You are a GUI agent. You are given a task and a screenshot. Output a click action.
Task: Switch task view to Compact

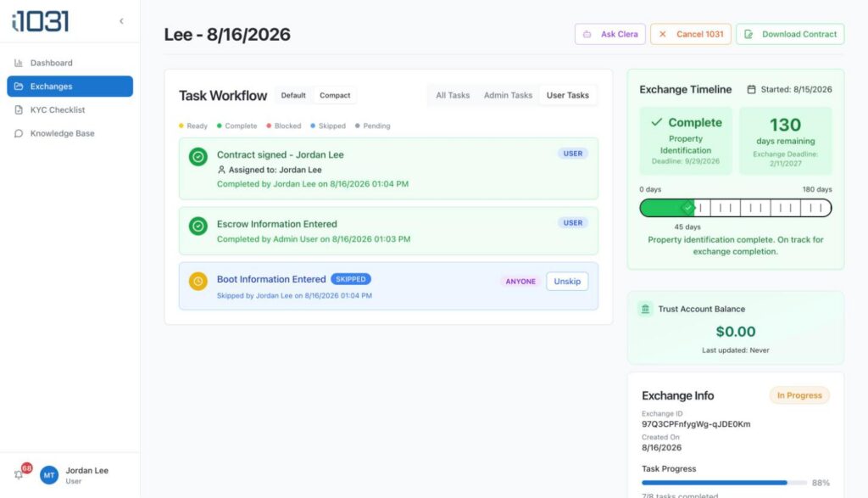click(x=335, y=95)
